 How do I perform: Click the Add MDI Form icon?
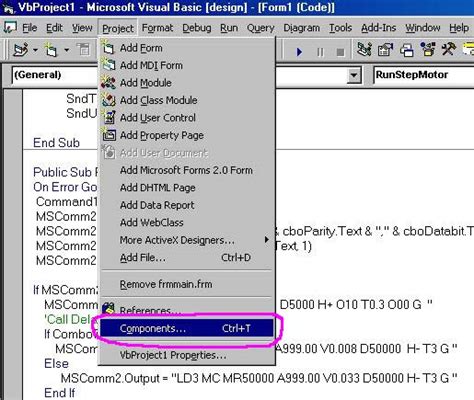(x=108, y=65)
